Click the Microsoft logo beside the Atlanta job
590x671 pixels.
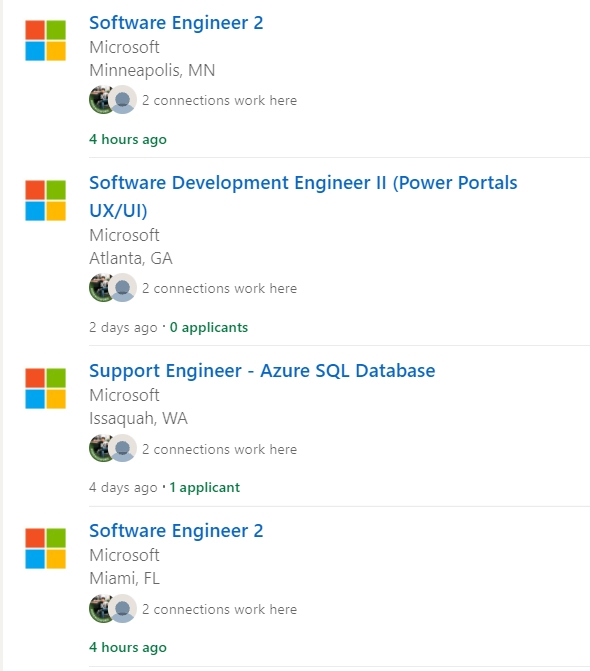tap(45, 200)
